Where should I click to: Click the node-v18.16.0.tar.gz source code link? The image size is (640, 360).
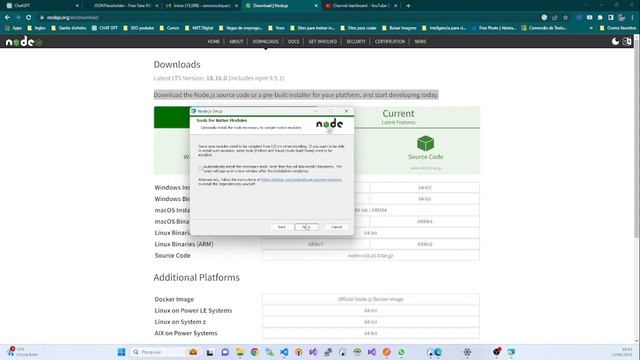click(371, 256)
